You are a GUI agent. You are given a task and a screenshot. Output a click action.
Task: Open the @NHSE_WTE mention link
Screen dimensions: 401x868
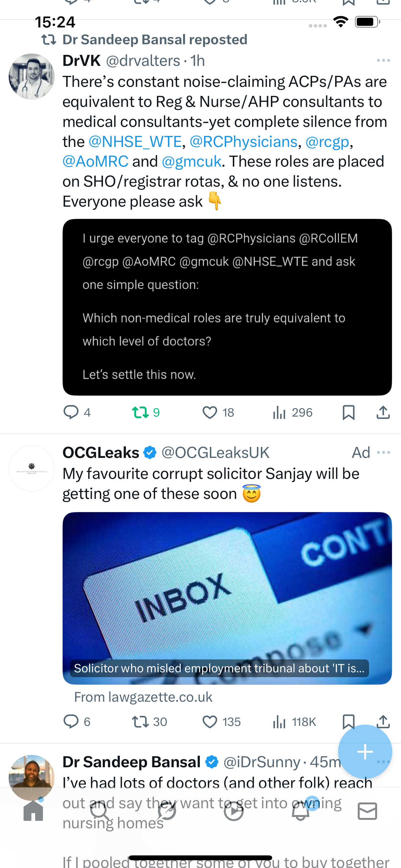135,141
